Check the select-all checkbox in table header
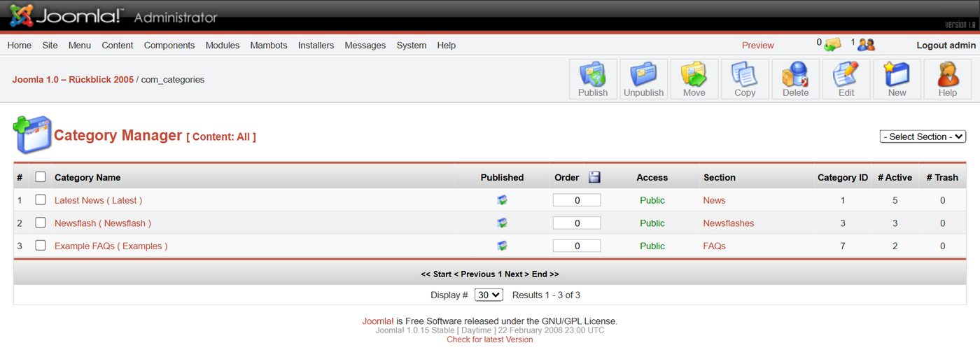 41,177
